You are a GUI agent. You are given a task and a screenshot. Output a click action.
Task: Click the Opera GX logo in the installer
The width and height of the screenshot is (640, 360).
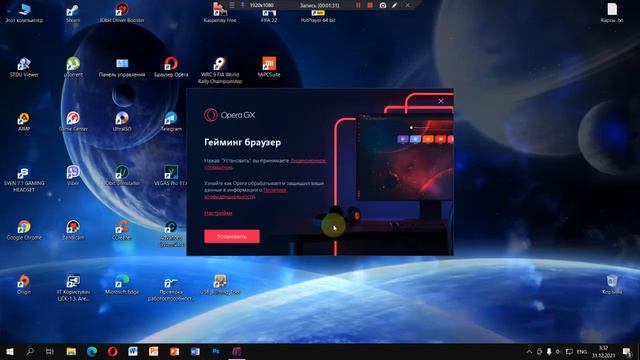tap(230, 115)
